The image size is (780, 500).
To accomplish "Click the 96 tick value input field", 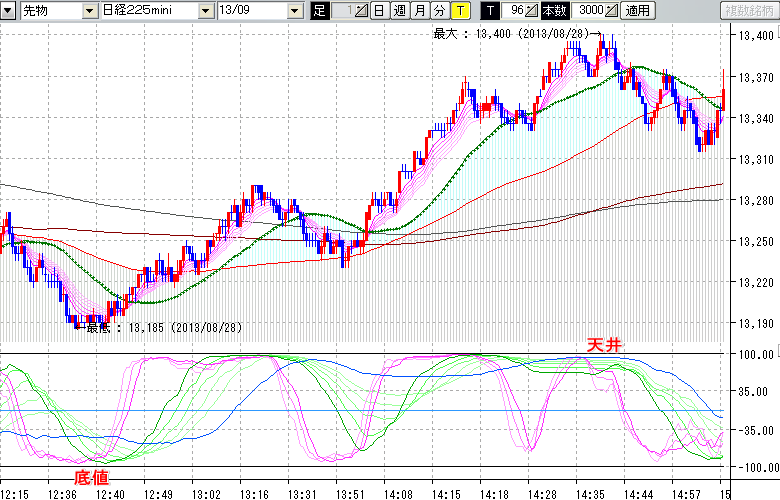I will pos(515,11).
